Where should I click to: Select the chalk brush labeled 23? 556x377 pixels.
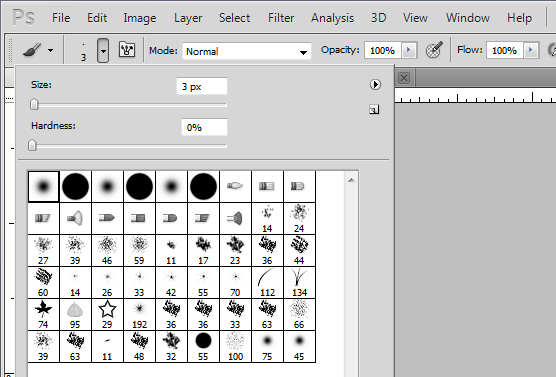pyautogui.click(x=235, y=250)
